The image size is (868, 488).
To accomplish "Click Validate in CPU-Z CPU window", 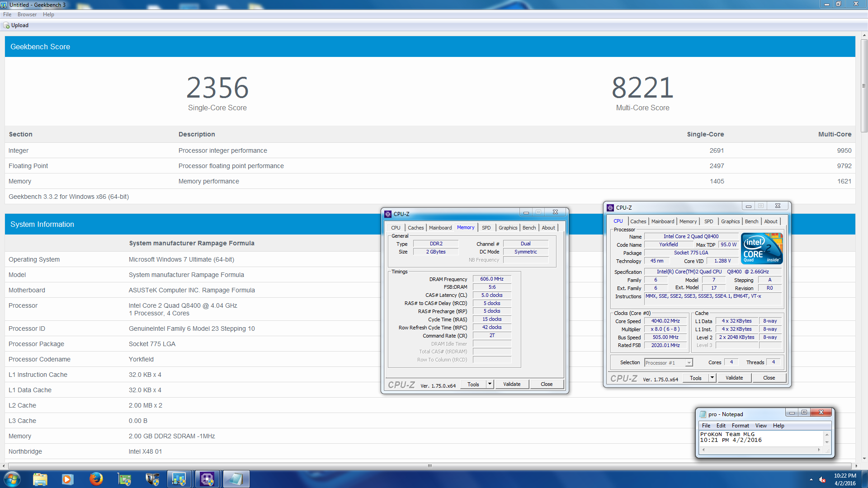I will click(734, 378).
